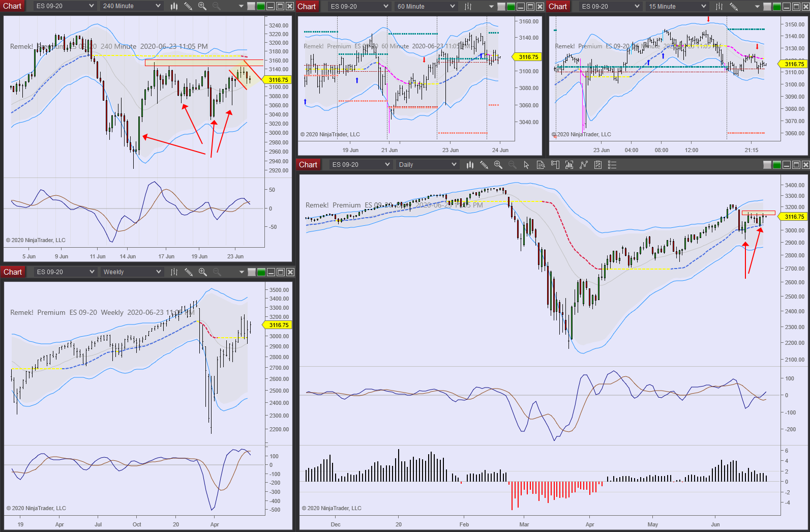Click 3116.75 price marker on 15 Minute chart
The height and width of the screenshot is (532, 810).
pos(793,64)
